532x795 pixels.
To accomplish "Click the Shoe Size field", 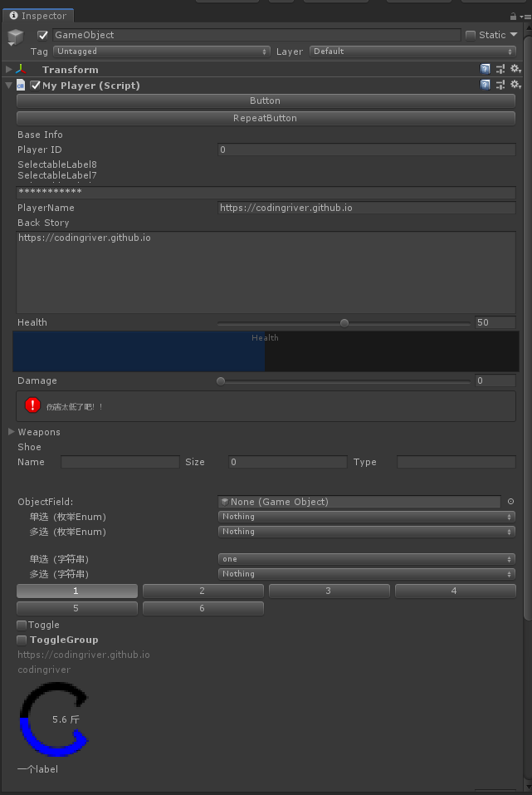I will coord(287,462).
